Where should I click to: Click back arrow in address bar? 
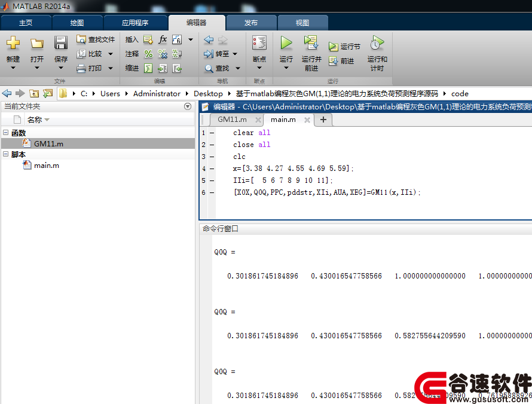click(7, 93)
